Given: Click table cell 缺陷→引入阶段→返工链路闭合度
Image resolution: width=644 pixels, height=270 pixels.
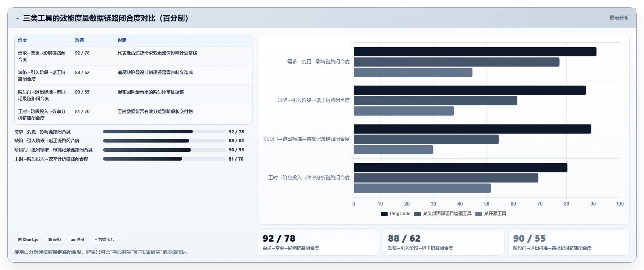Looking at the screenshot, I should [42, 76].
